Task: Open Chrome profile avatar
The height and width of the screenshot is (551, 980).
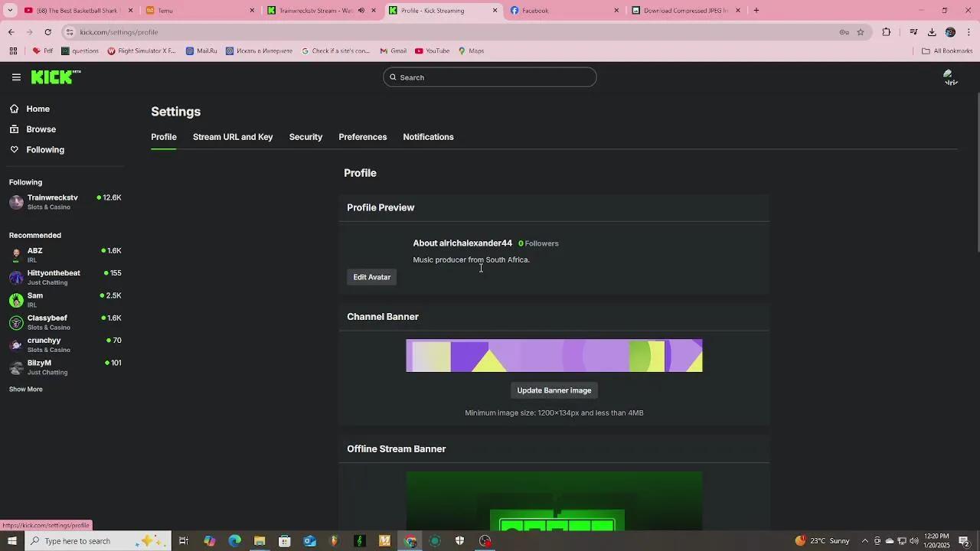Action: tap(950, 32)
